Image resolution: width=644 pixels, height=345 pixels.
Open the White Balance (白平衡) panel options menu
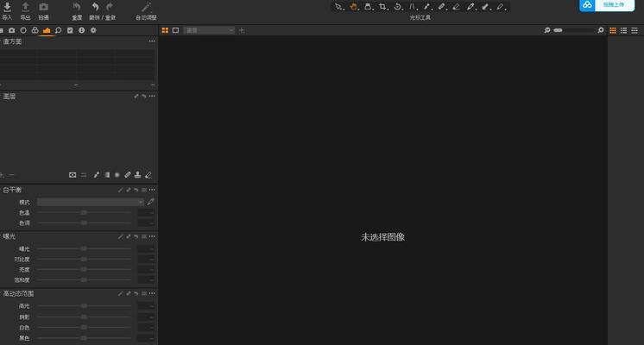[x=152, y=190]
